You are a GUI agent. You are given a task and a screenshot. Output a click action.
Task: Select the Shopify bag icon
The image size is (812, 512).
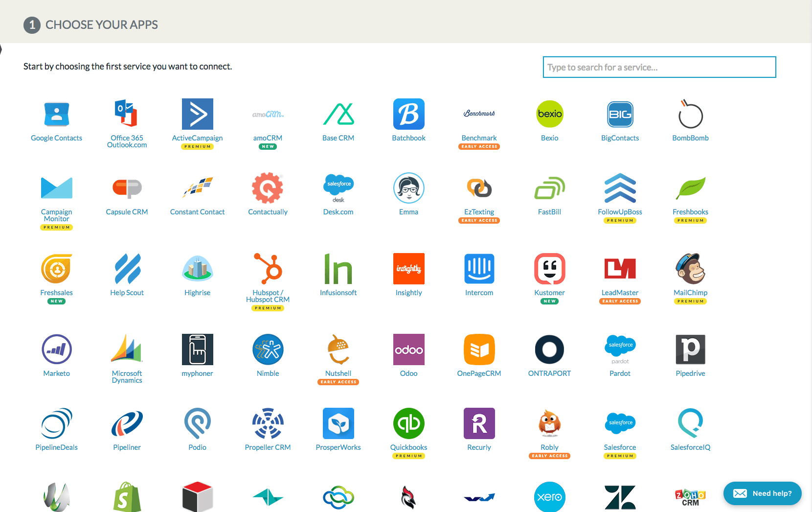click(127, 497)
